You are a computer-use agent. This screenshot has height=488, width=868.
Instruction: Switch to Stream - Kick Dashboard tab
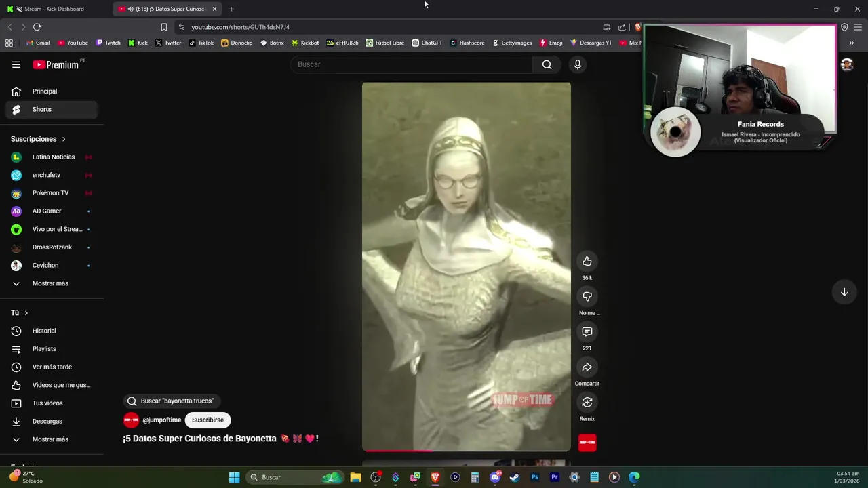pos(54,9)
